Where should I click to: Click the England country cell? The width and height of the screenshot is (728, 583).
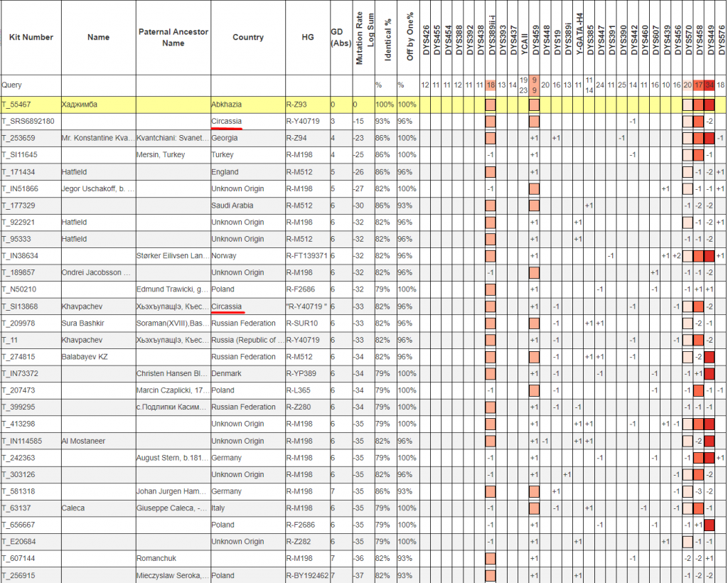pyautogui.click(x=225, y=172)
